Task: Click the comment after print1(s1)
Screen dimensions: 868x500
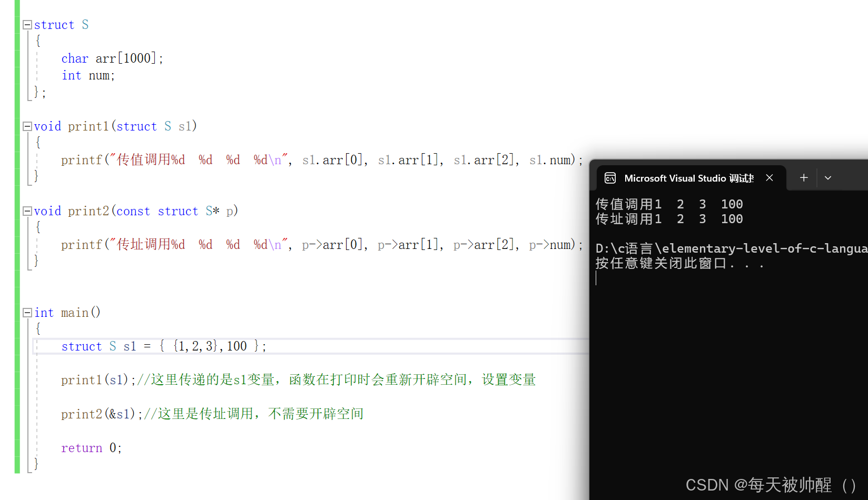Action: coord(337,379)
